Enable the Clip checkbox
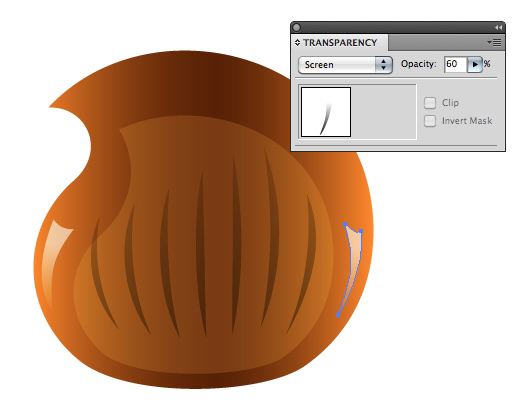The width and height of the screenshot is (531, 408). point(430,103)
